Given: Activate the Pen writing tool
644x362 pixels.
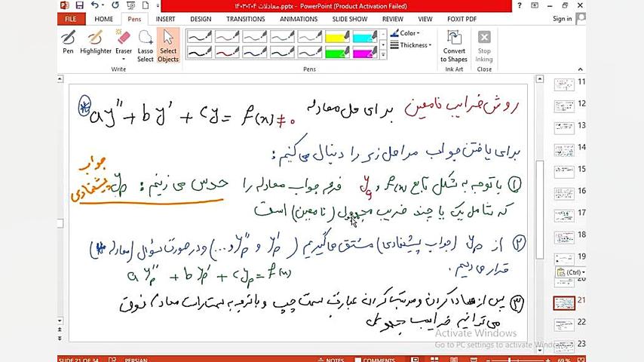Looking at the screenshot, I should (68, 42).
